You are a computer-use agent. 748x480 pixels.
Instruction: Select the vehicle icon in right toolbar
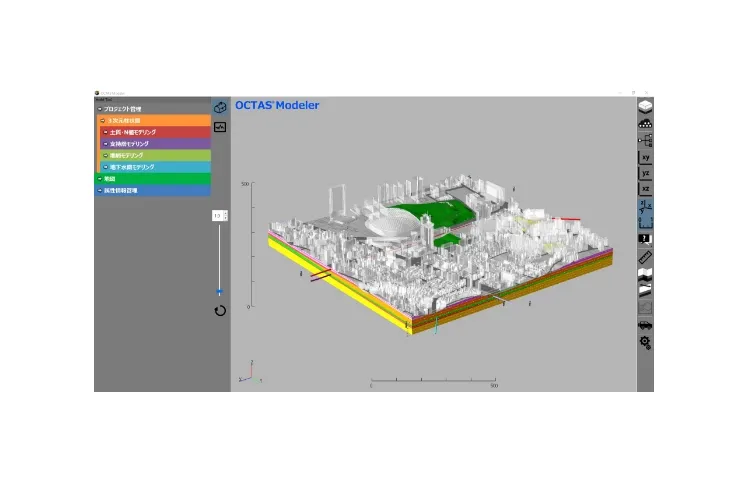coord(645,325)
